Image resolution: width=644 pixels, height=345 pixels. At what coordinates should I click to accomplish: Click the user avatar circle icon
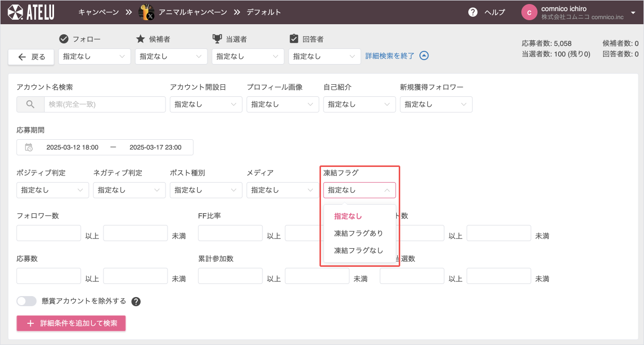pyautogui.click(x=529, y=13)
